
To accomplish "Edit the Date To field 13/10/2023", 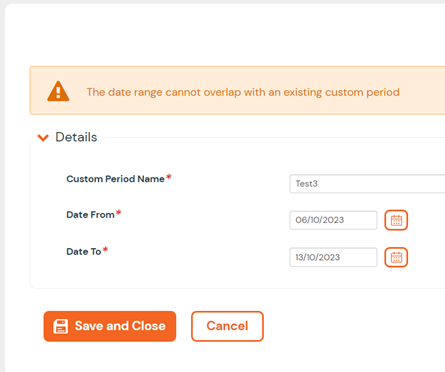I will (333, 257).
